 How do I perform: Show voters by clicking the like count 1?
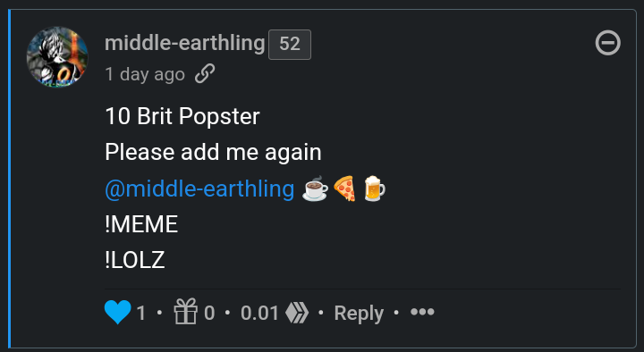coord(141,313)
